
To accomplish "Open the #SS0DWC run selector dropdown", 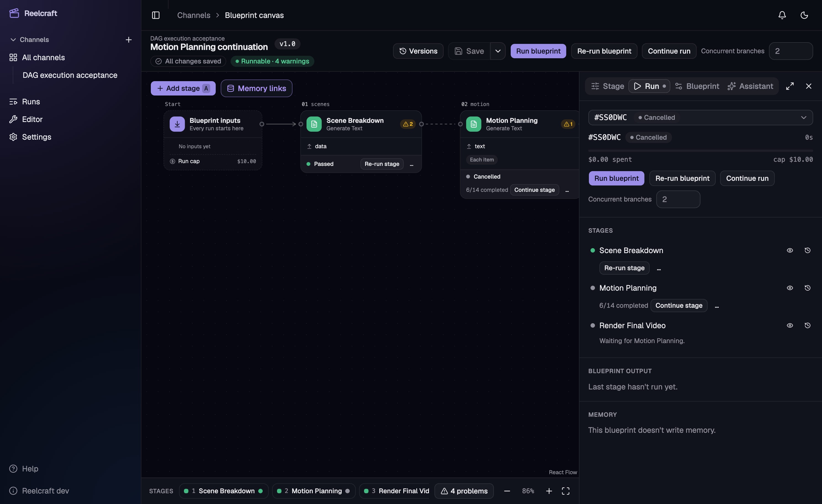I will coord(700,118).
